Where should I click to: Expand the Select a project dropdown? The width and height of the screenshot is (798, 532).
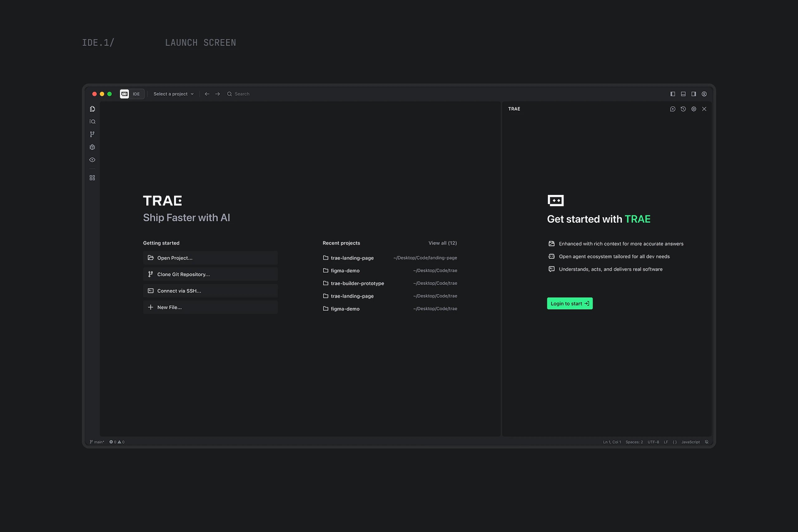pos(174,94)
